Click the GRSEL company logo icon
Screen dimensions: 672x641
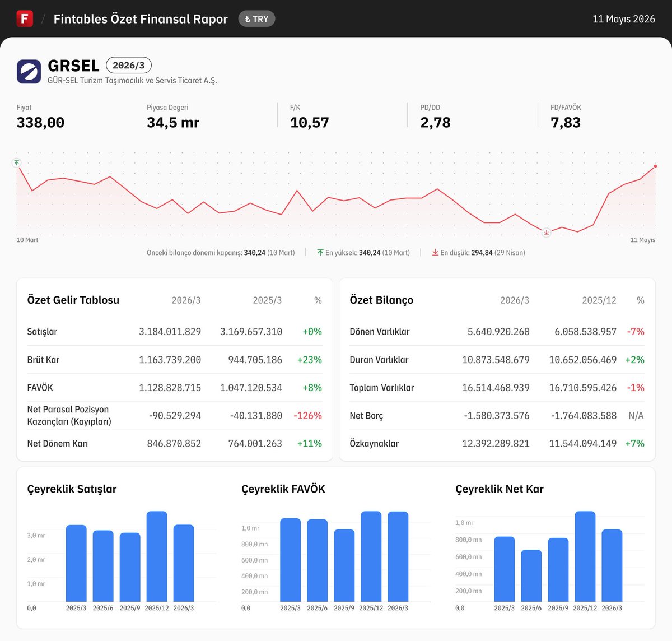pyautogui.click(x=29, y=72)
